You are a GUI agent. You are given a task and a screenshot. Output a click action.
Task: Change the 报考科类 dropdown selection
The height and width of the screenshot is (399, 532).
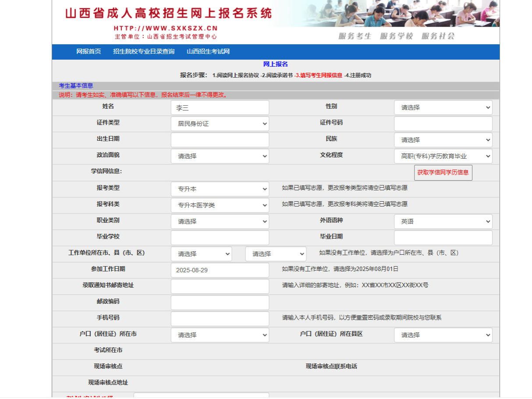220,205
